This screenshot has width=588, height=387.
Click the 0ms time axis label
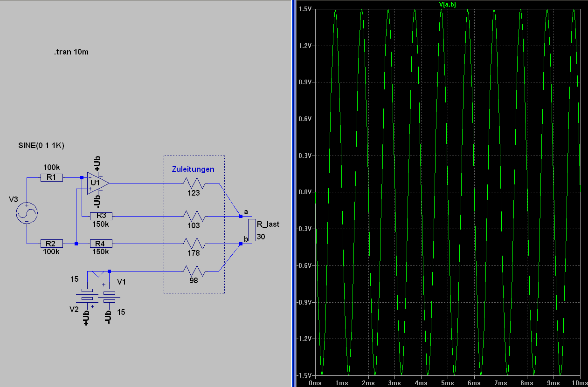coord(316,382)
